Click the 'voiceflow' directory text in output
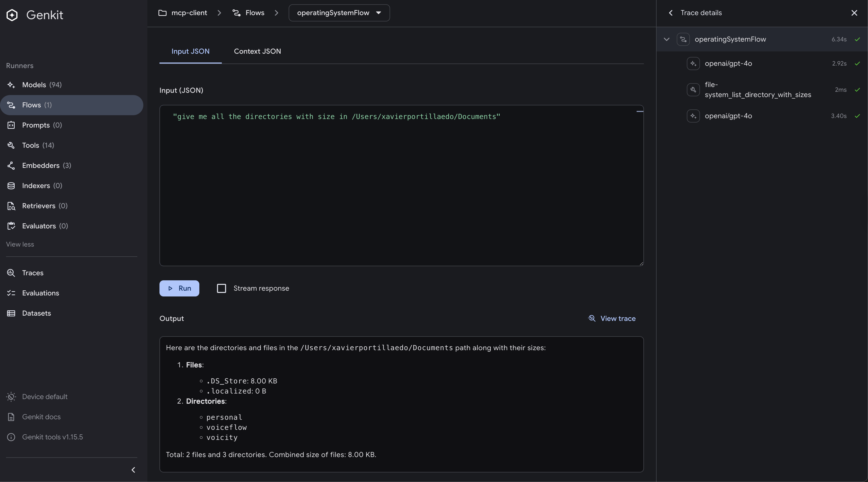The width and height of the screenshot is (868, 482). (226, 428)
